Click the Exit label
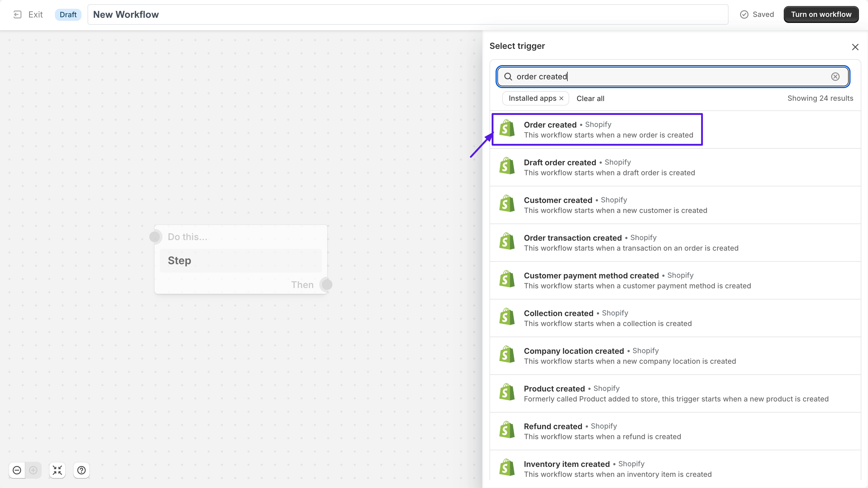Viewport: 868px width, 488px height. coord(35,14)
